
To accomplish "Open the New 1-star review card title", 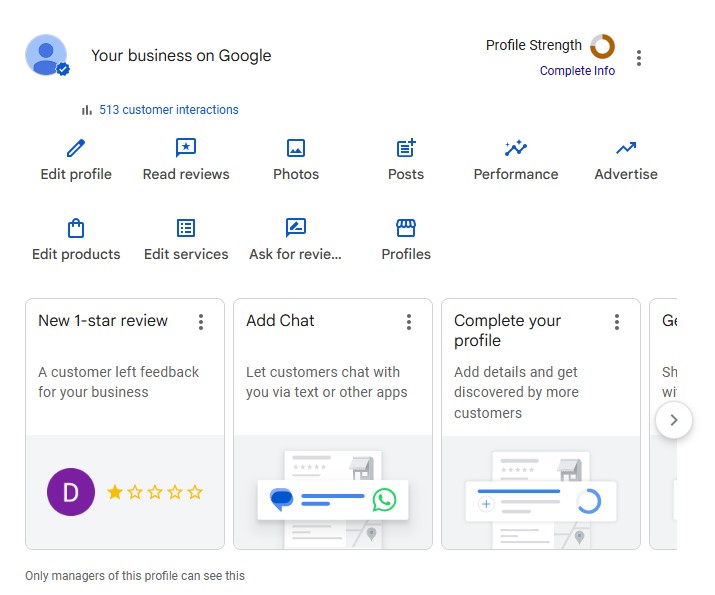I will pyautogui.click(x=103, y=321).
